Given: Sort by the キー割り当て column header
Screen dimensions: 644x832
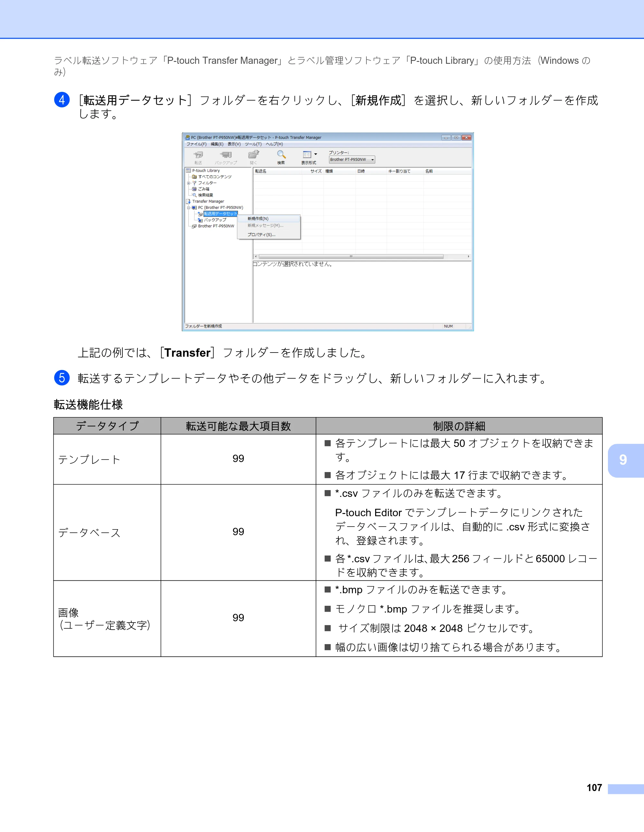Looking at the screenshot, I should (405, 171).
